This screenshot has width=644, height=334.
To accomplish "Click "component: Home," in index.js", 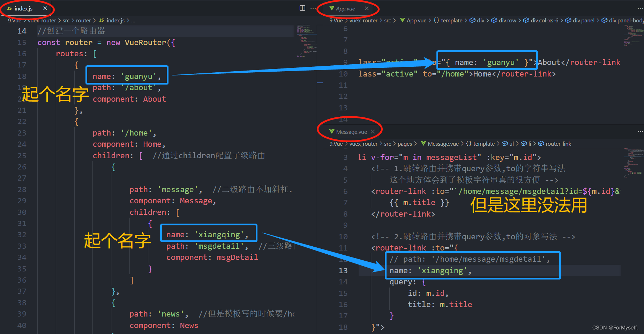I will pos(129,144).
